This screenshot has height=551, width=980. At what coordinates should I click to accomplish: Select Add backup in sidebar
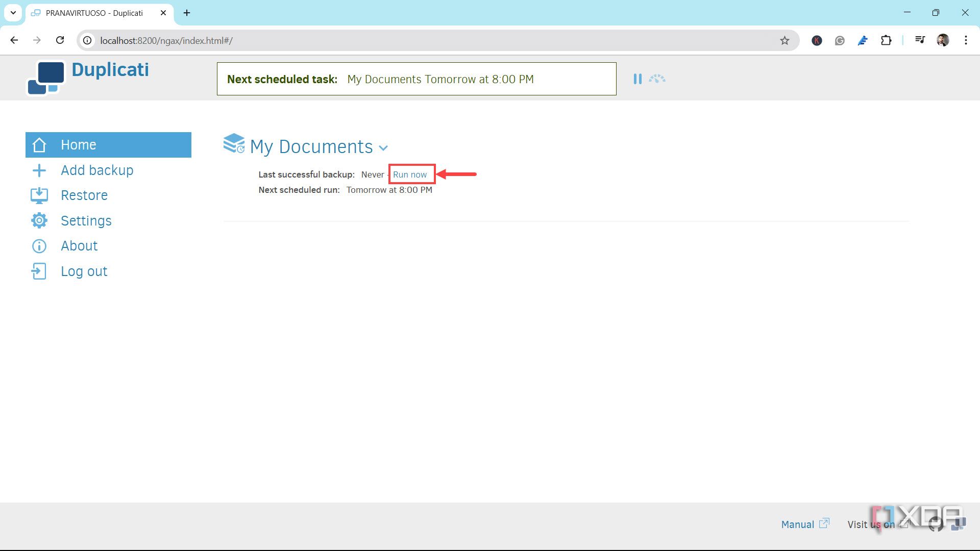[x=97, y=170]
